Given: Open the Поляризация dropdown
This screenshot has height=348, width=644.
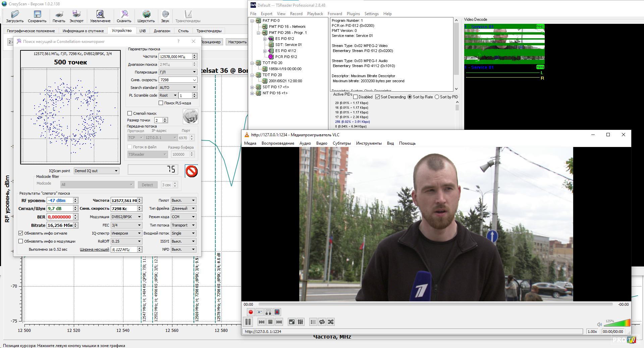Looking at the screenshot, I should pyautogui.click(x=177, y=72).
